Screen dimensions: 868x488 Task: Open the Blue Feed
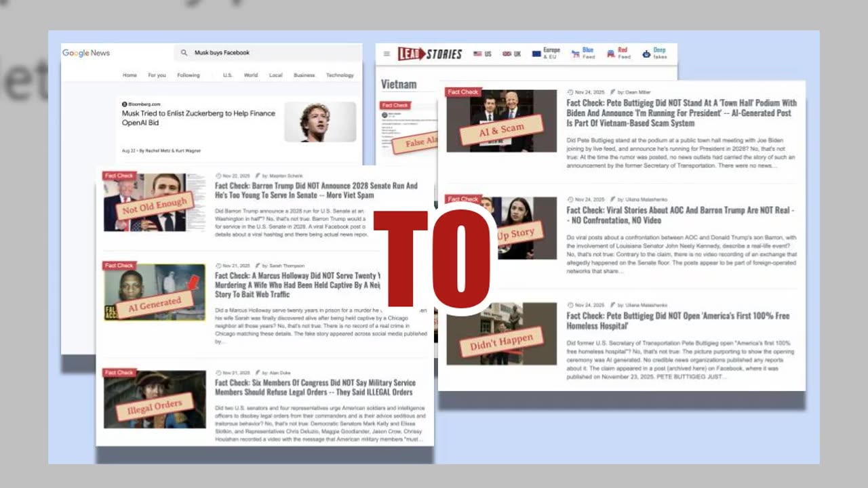click(x=583, y=54)
